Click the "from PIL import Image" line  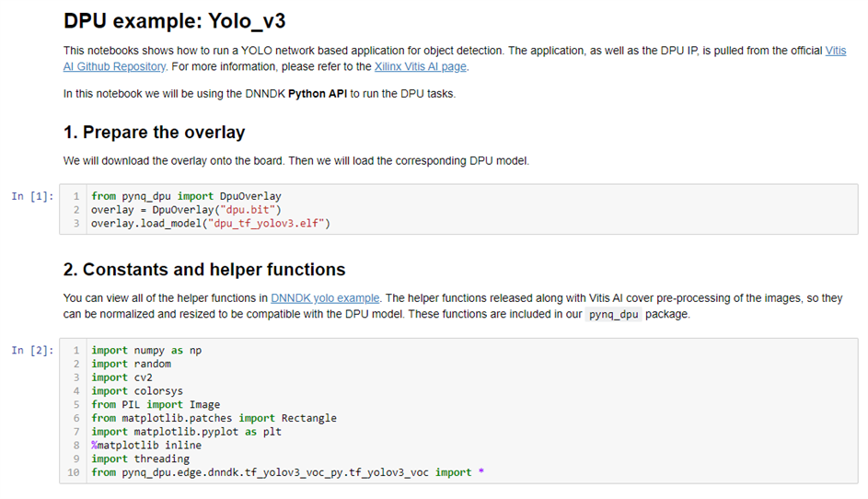coord(155,404)
